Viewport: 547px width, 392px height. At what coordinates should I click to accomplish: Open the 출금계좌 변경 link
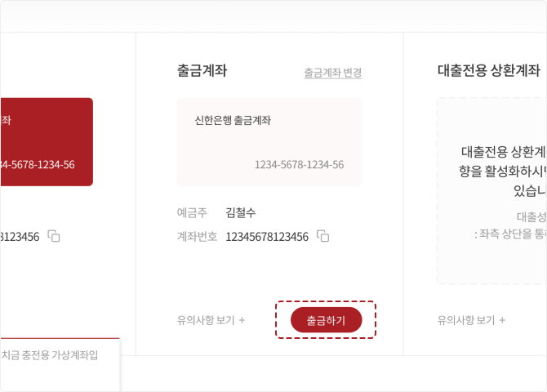coord(332,73)
